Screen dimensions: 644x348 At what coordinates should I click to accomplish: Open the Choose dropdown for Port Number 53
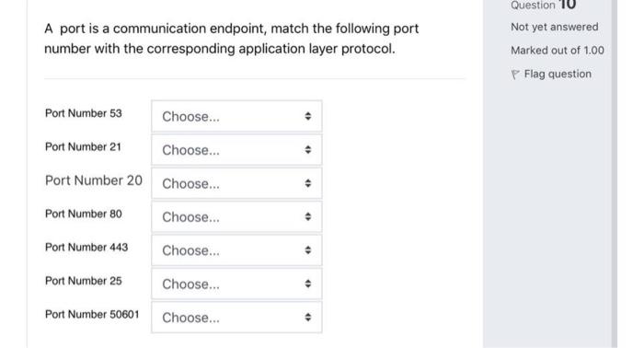(236, 116)
